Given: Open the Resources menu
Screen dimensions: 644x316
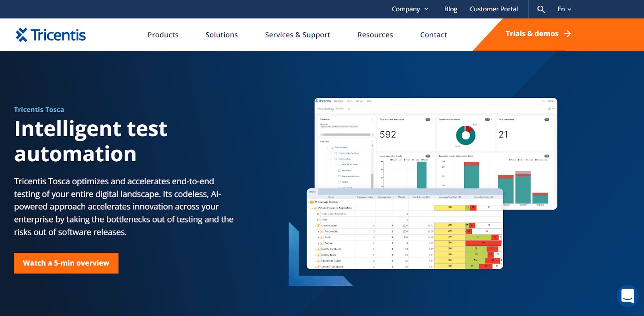Looking at the screenshot, I should (x=375, y=35).
